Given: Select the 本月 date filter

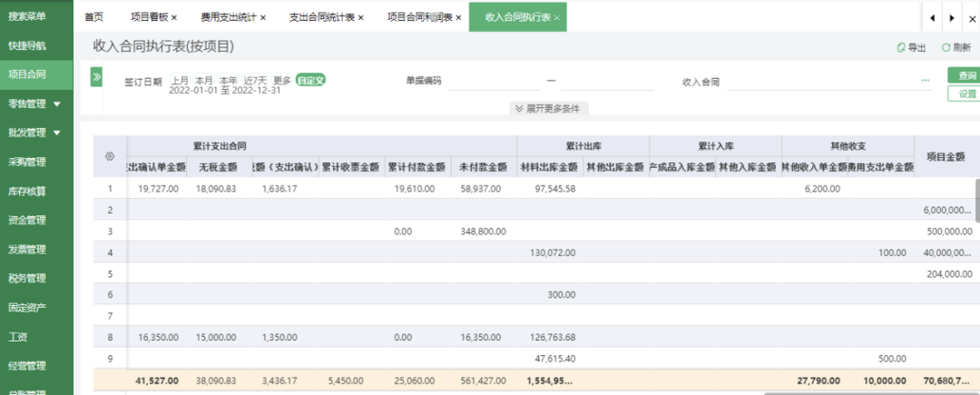Looking at the screenshot, I should 204,80.
